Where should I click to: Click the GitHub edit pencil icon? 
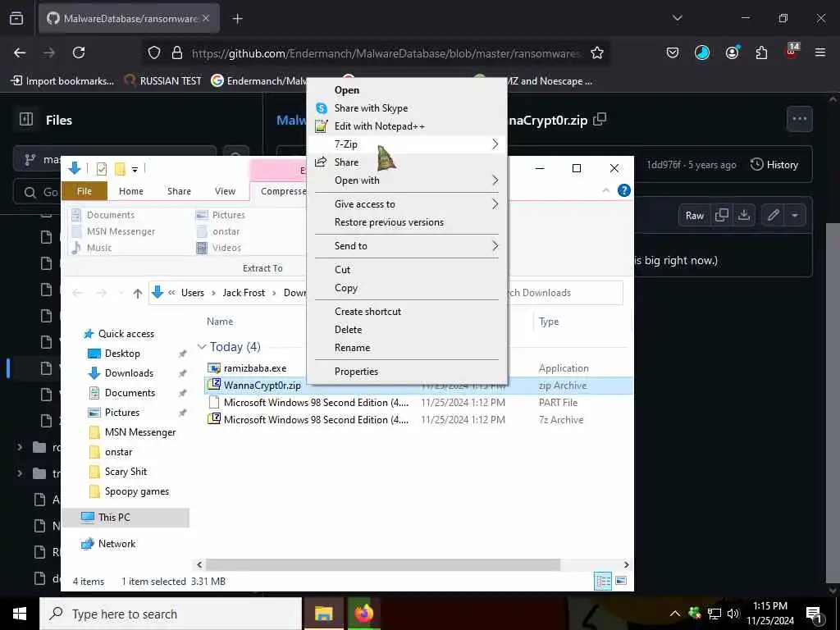[x=773, y=216]
